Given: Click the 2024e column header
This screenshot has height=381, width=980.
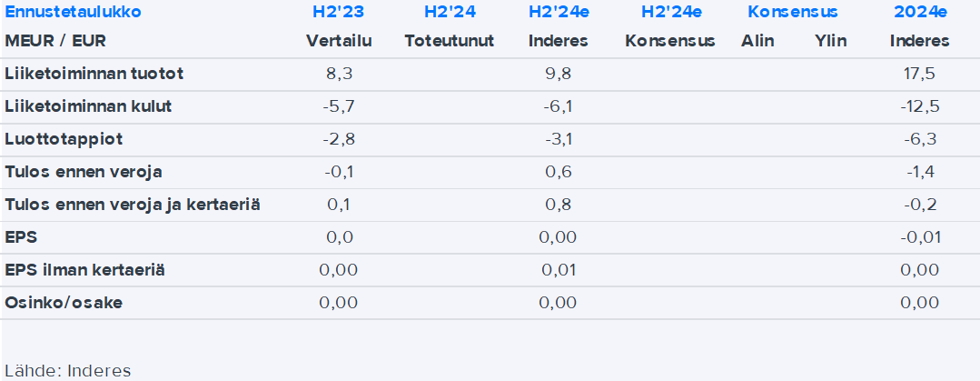Looking at the screenshot, I should (919, 13).
